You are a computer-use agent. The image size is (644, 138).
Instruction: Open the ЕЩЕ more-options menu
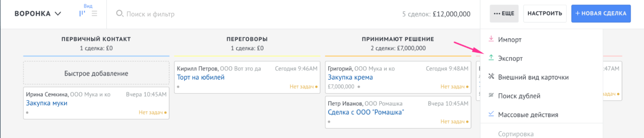[504, 13]
